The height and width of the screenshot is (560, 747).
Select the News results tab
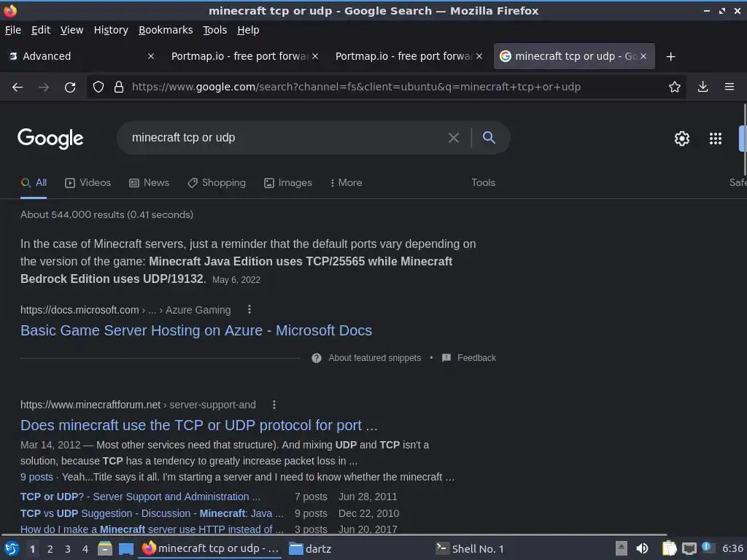(149, 183)
